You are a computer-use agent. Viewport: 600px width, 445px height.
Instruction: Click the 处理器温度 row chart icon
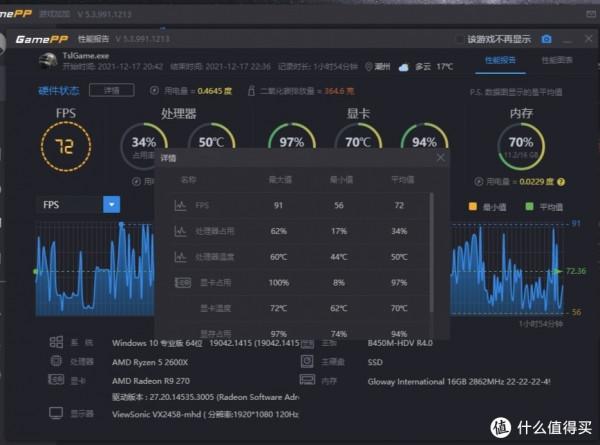(x=181, y=258)
